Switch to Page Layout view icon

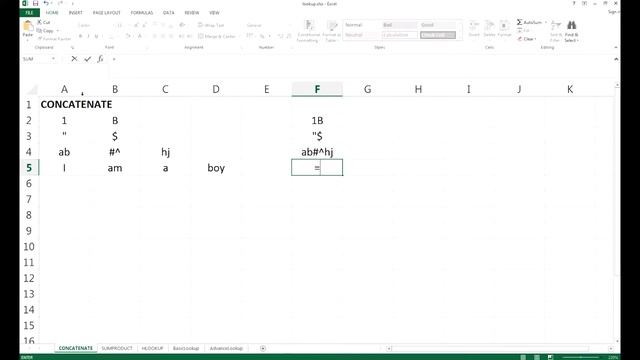point(537,357)
